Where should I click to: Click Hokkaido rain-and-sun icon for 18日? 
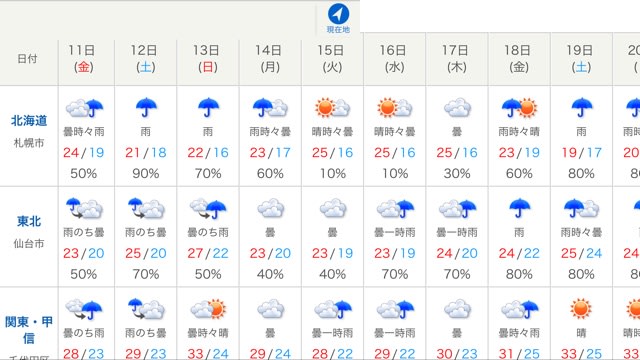(519, 108)
